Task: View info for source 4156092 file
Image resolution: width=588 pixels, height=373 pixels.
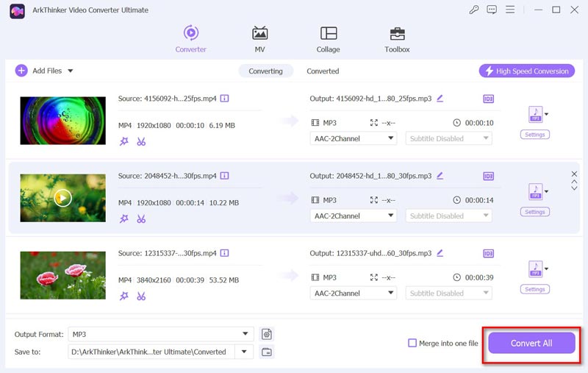Action: click(x=224, y=99)
